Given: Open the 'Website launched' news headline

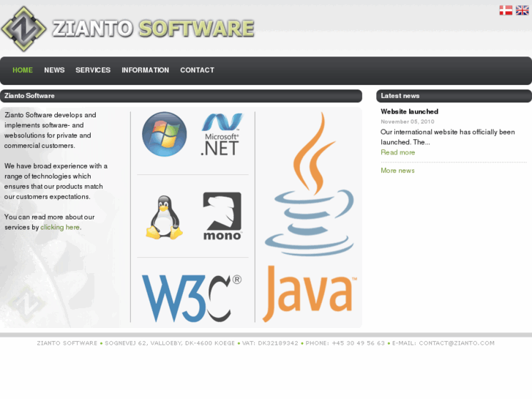Looking at the screenshot, I should (x=409, y=111).
